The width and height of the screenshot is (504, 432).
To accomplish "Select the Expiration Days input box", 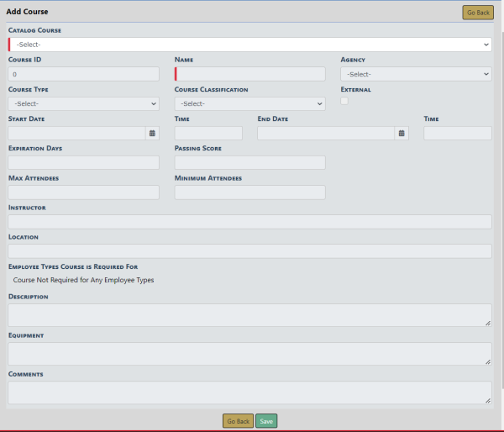I will click(x=83, y=162).
